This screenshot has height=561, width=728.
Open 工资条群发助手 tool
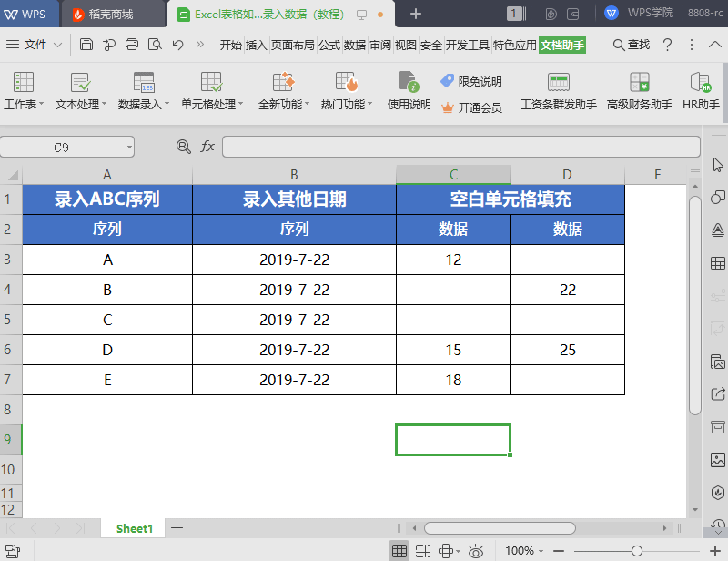click(558, 92)
